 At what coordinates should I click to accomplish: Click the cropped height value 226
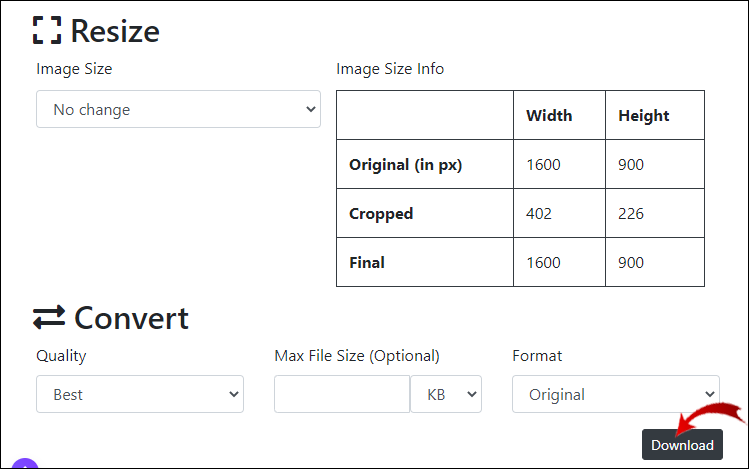(x=631, y=214)
